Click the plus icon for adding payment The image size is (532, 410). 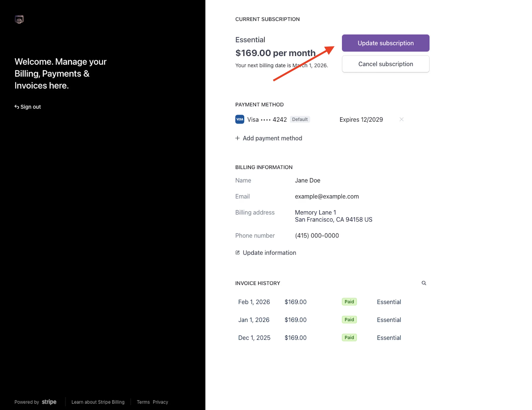click(x=237, y=138)
